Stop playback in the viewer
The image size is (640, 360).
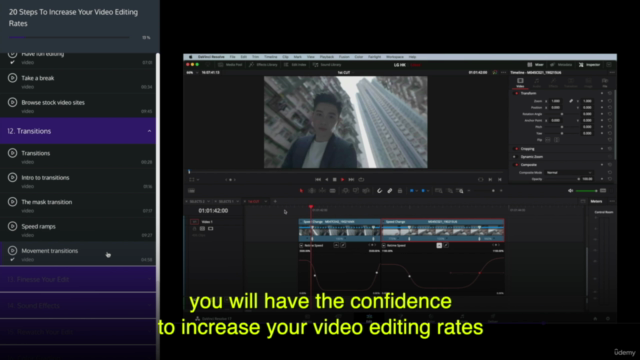pos(335,180)
